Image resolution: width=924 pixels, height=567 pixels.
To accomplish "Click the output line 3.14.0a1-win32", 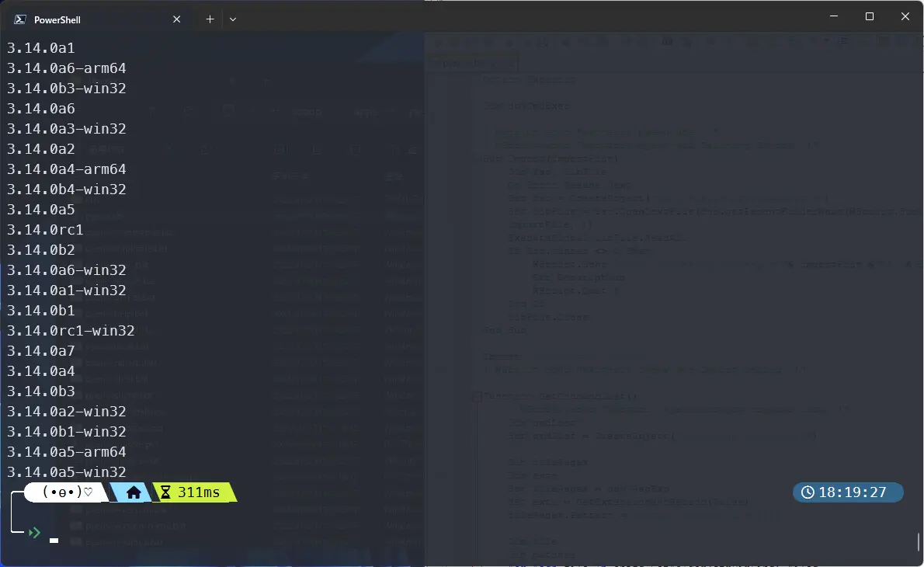I will [67, 290].
